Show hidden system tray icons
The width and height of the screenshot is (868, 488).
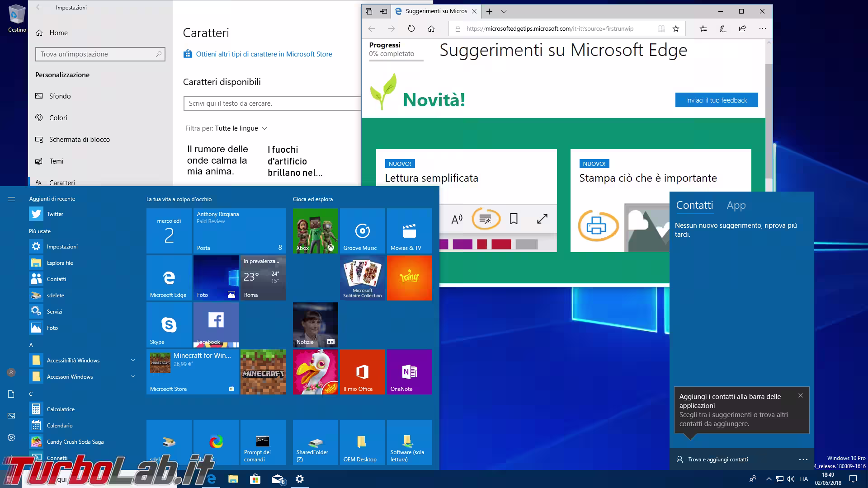click(769, 479)
